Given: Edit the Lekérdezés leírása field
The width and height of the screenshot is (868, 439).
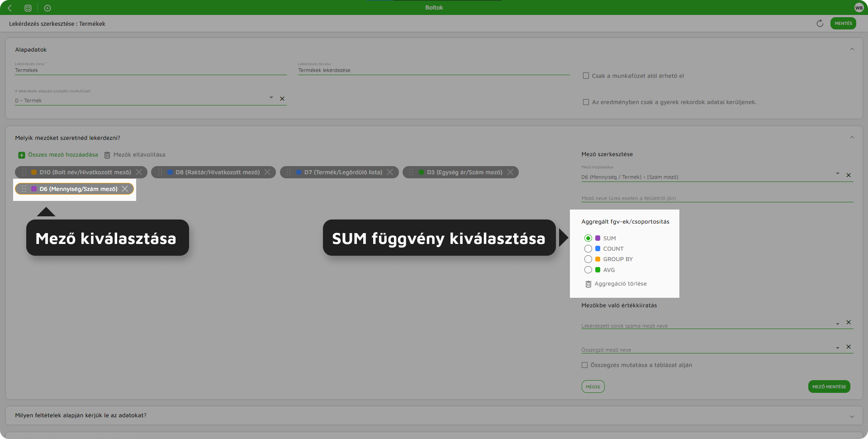Looking at the screenshot, I should 434,70.
